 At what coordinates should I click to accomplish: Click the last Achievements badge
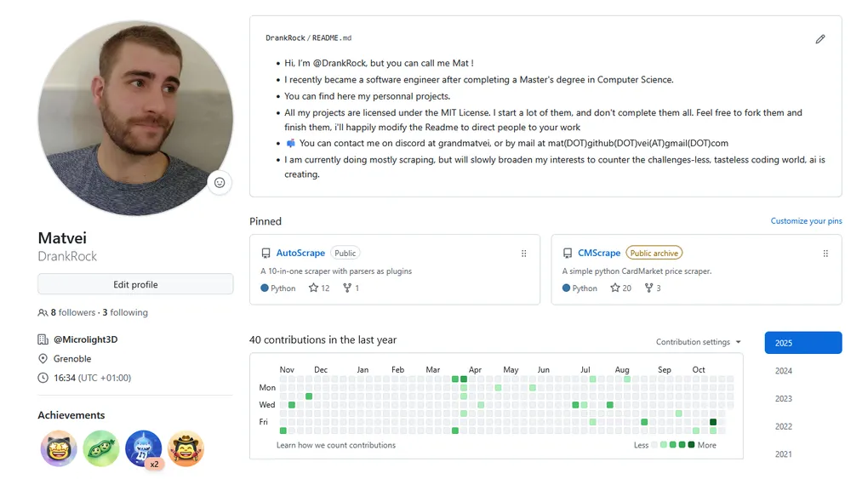tap(186, 448)
